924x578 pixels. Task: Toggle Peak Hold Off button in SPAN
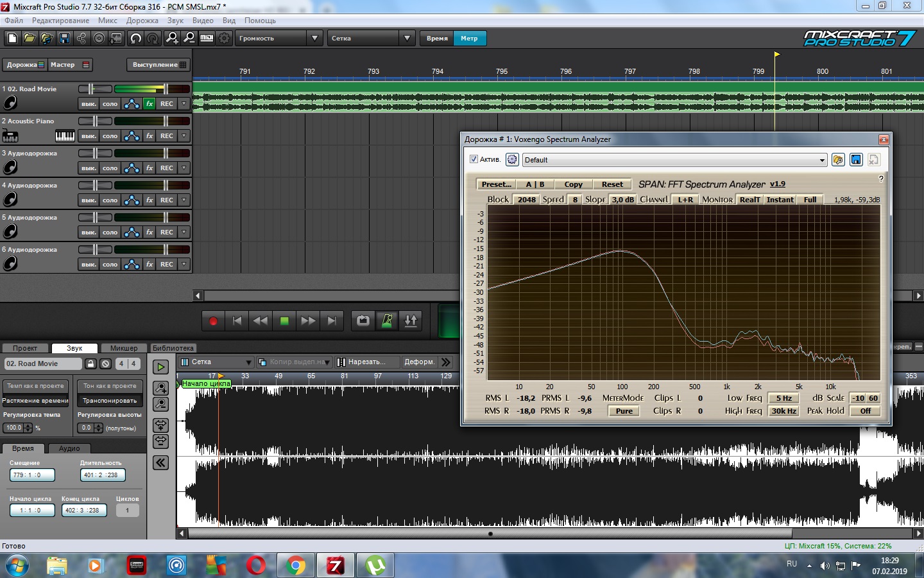pyautogui.click(x=866, y=411)
